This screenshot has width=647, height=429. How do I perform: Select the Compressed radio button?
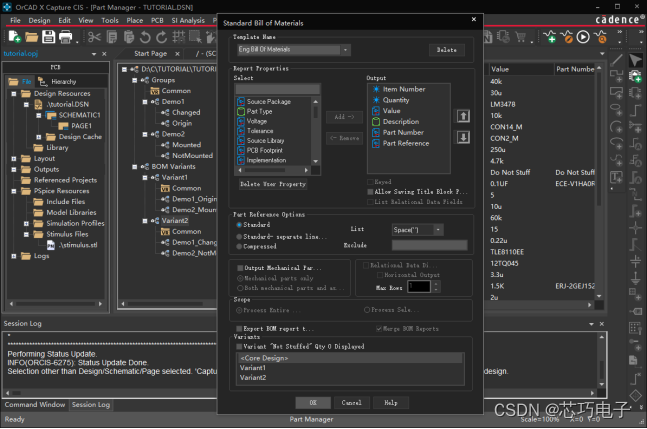[239, 246]
